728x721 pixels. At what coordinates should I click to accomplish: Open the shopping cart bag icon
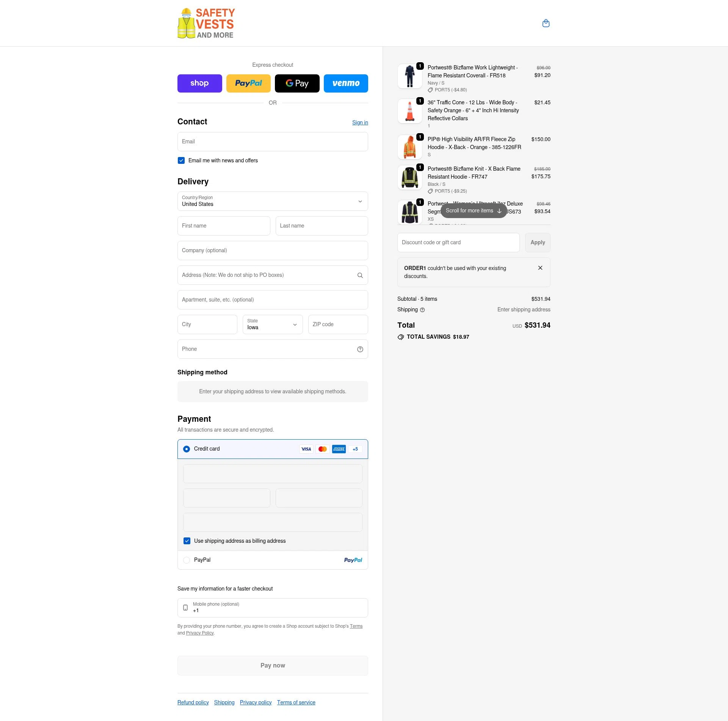tap(546, 23)
